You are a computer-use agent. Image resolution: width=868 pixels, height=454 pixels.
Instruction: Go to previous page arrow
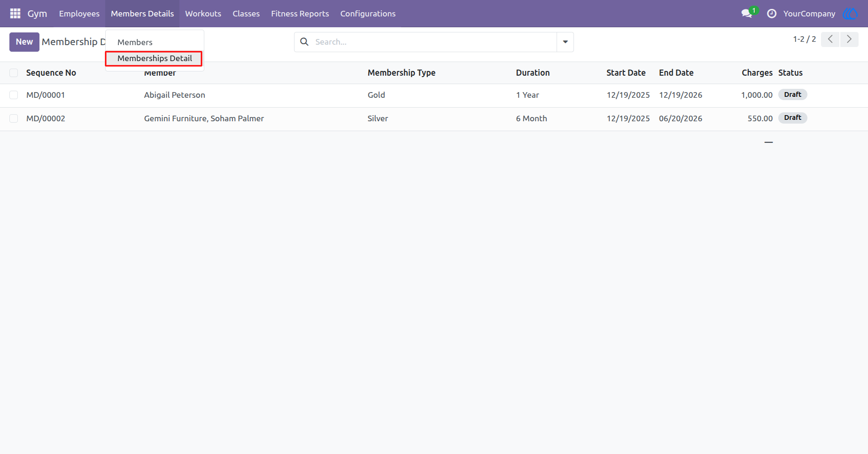[x=830, y=39]
